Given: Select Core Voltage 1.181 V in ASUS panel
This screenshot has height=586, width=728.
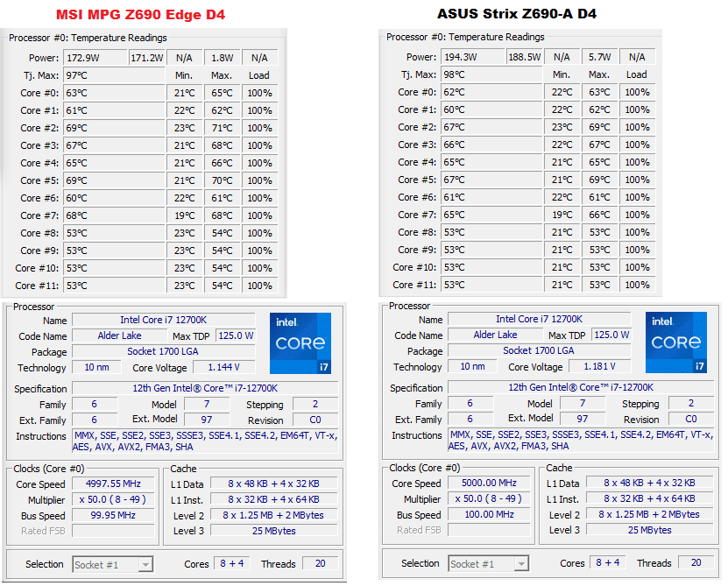Looking at the screenshot, I should (x=599, y=366).
